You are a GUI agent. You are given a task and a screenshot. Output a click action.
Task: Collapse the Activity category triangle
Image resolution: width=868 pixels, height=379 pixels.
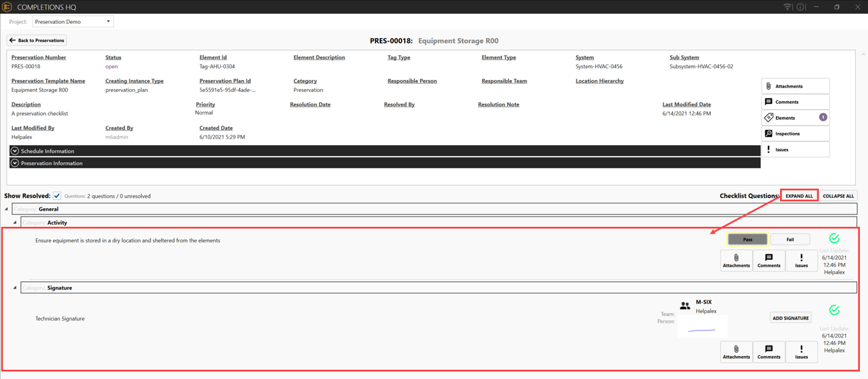15,223
